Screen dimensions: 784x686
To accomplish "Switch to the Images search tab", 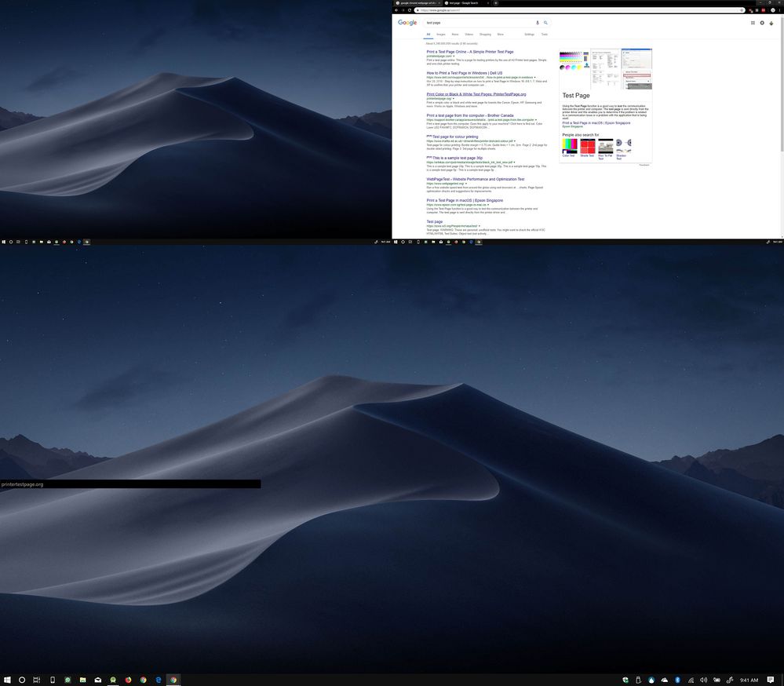I will [441, 35].
